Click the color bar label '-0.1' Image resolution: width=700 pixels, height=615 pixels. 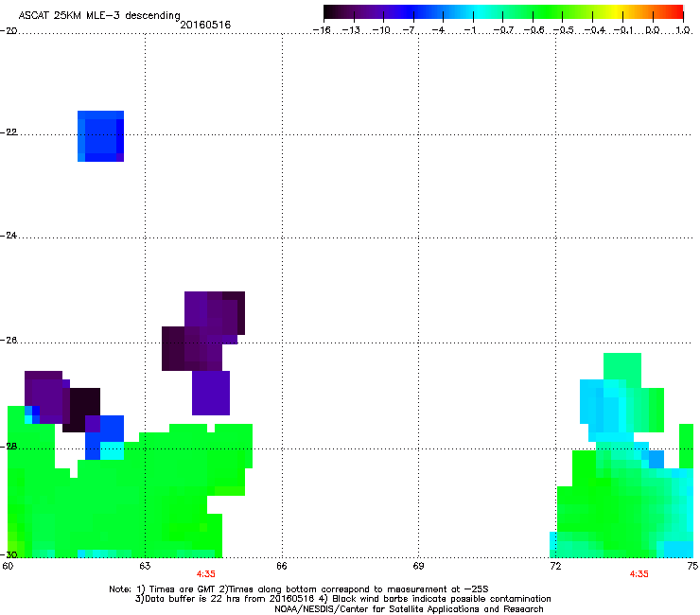pos(623,30)
